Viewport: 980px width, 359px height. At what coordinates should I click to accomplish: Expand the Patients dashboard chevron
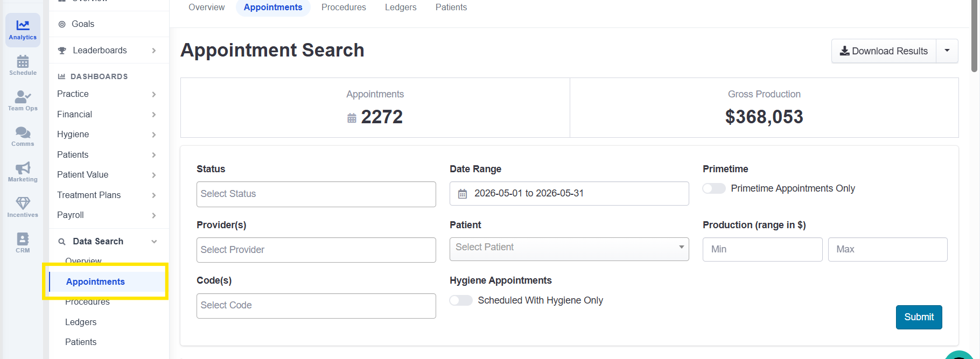click(x=154, y=155)
